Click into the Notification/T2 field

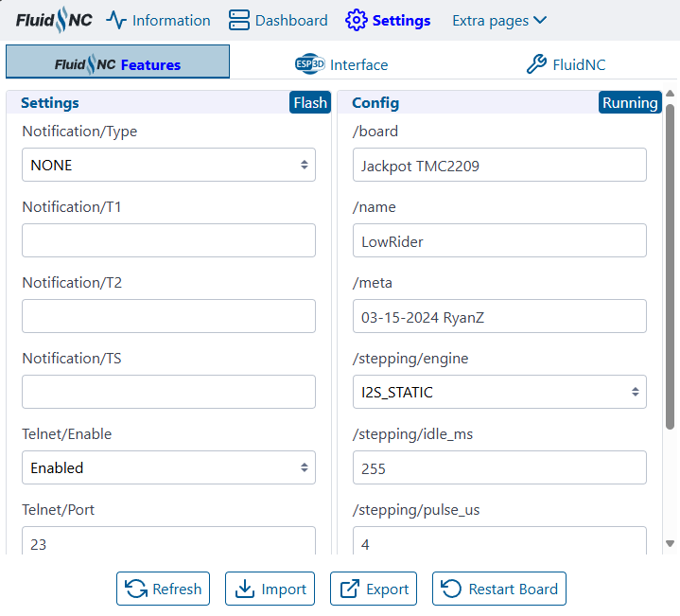tap(168, 316)
